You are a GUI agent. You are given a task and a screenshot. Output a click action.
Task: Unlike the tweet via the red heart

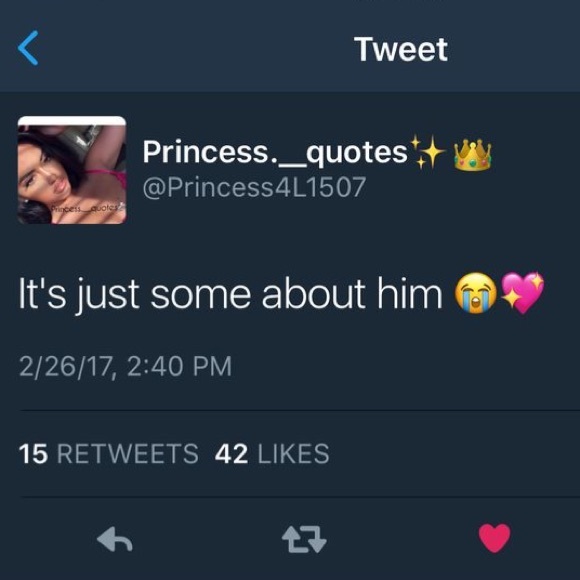495,538
